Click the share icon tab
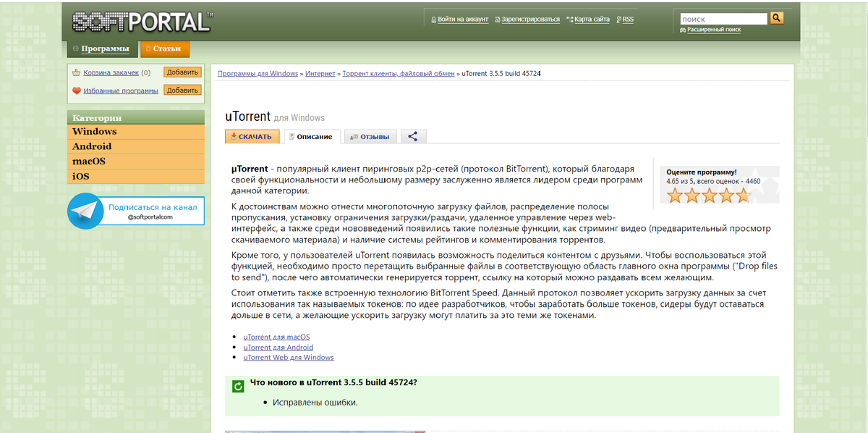Screen dimensions: 868x433 412,136
